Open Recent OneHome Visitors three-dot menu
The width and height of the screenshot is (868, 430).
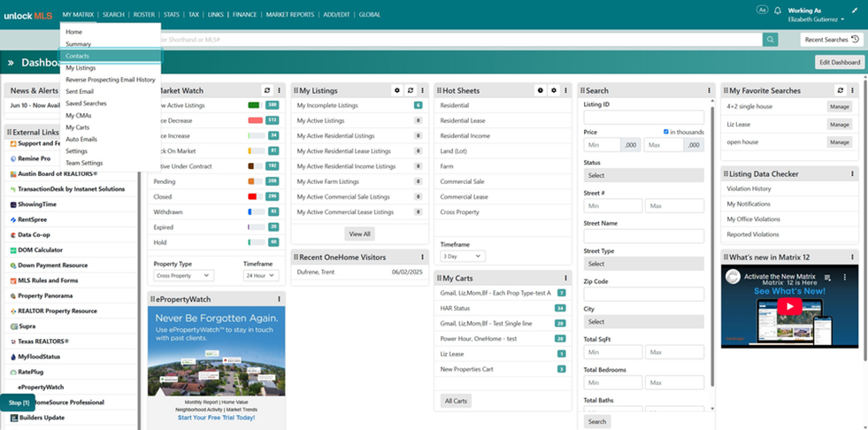tap(422, 257)
